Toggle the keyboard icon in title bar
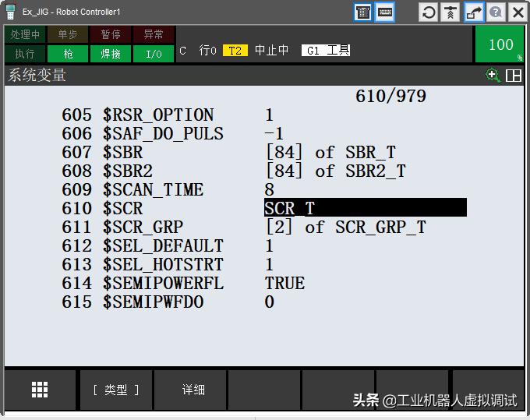This screenshot has width=530, height=420. 385,12
